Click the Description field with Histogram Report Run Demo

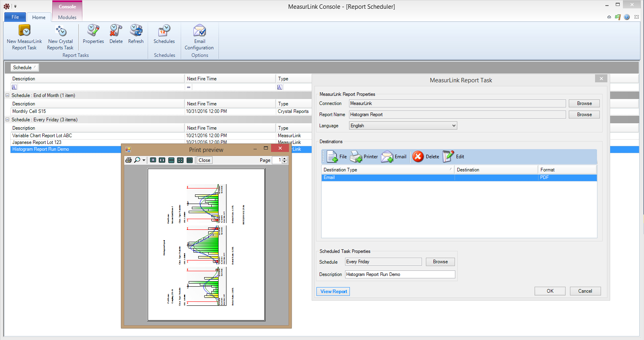(x=400, y=274)
